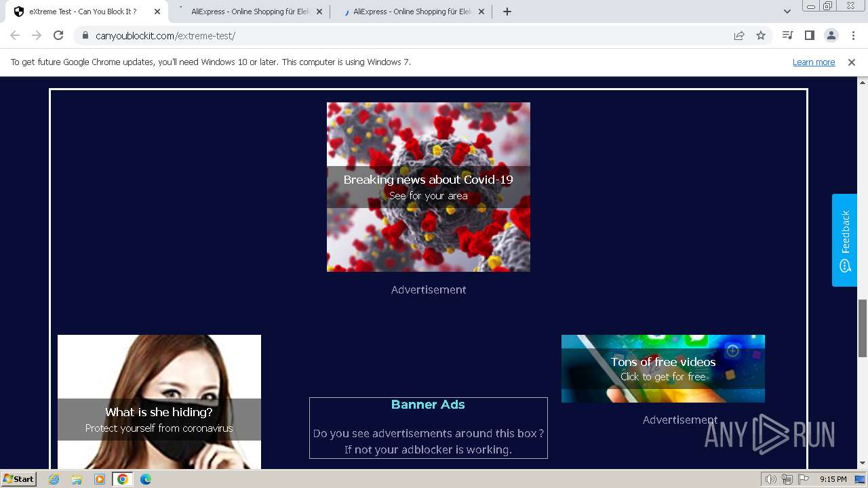
Task: Launch Microsoft Edge from taskbar
Action: 145,479
